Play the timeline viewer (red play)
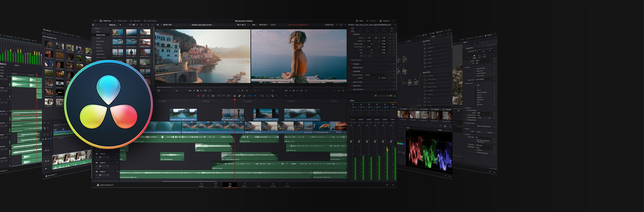Image resolution: width=644 pixels, height=212 pixels. (297, 91)
